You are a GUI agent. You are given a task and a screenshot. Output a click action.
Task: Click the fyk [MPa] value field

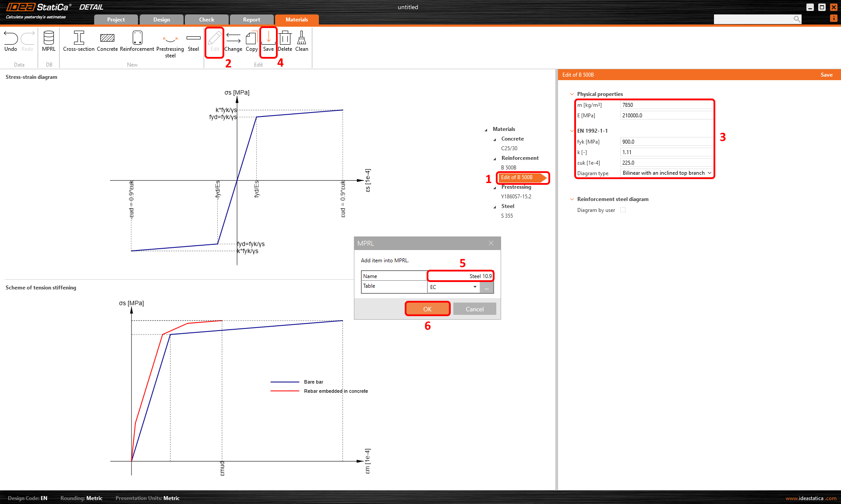pos(666,142)
